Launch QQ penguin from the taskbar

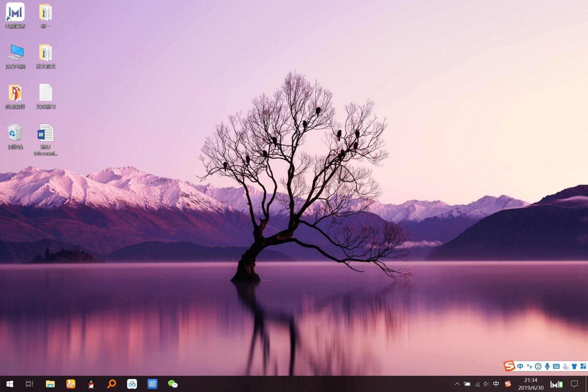pyautogui.click(x=91, y=384)
